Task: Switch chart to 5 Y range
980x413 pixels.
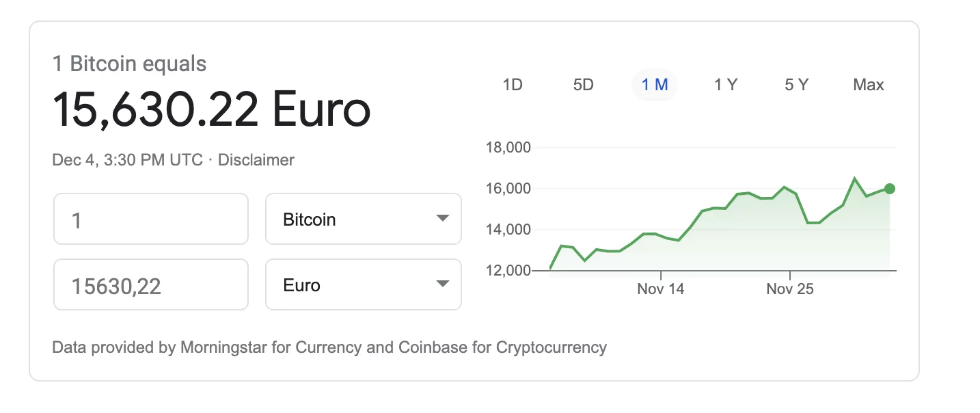Action: pos(797,85)
